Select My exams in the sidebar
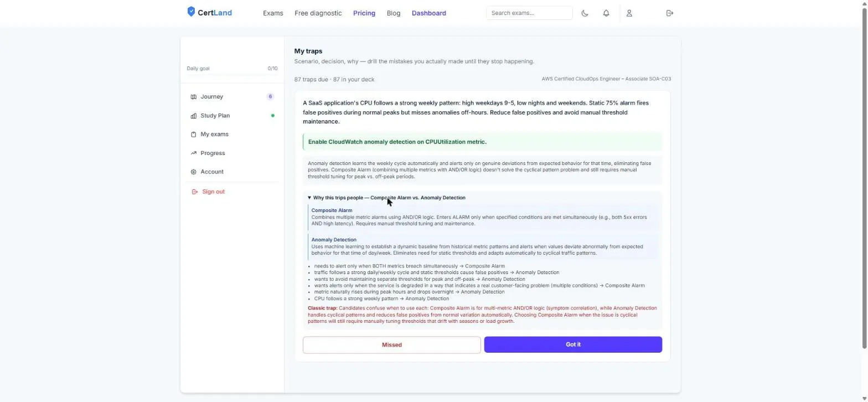 (232, 135)
